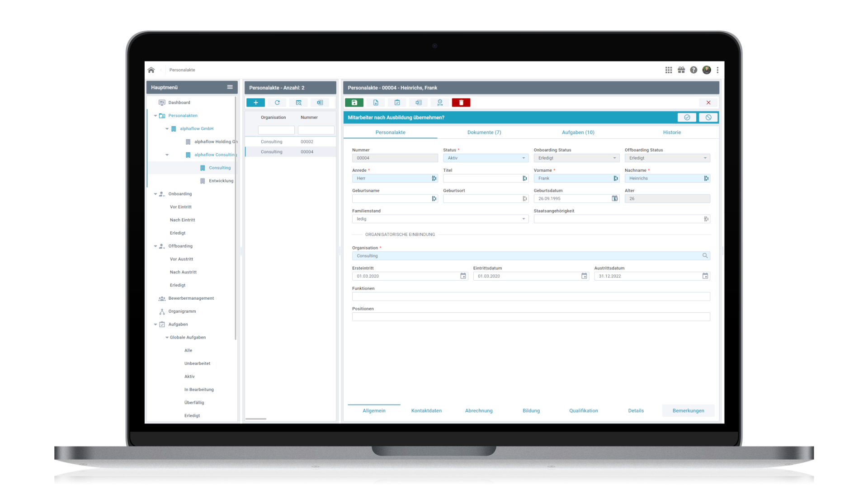
Task: Click the green save record button
Action: coord(354,103)
